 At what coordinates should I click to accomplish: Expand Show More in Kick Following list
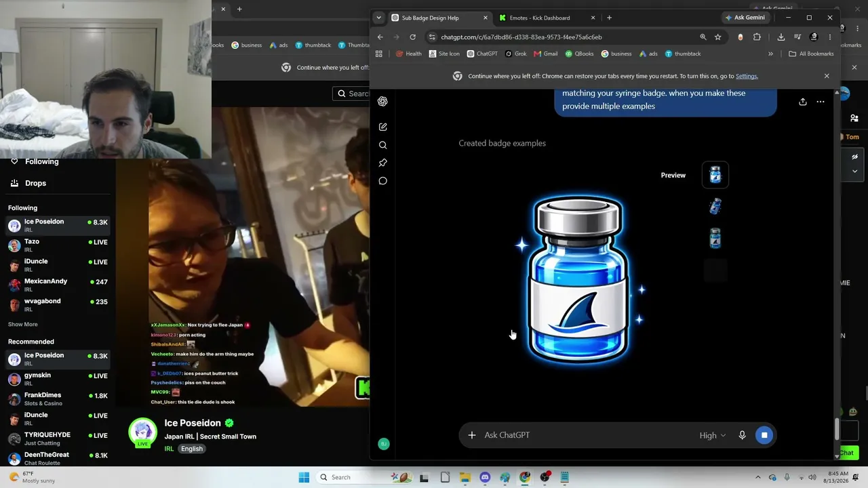point(23,325)
